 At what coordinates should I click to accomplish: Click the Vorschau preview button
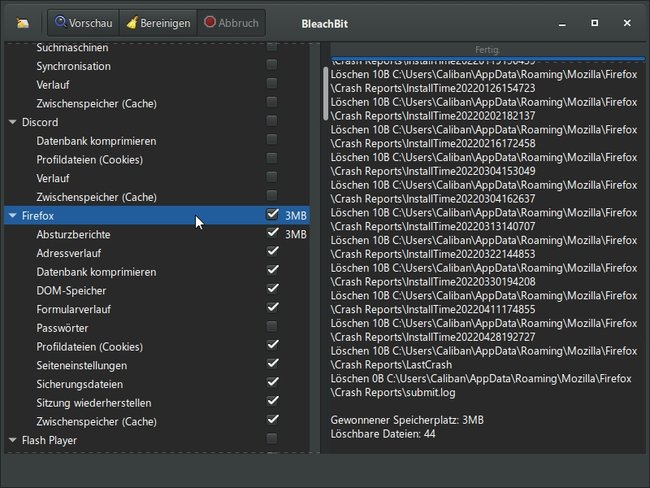pyautogui.click(x=83, y=23)
